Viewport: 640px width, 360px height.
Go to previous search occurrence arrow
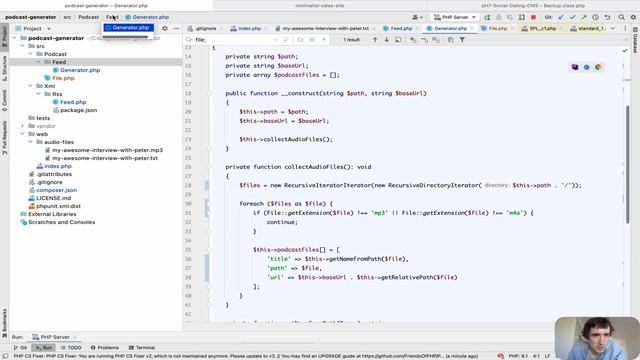[375, 40]
